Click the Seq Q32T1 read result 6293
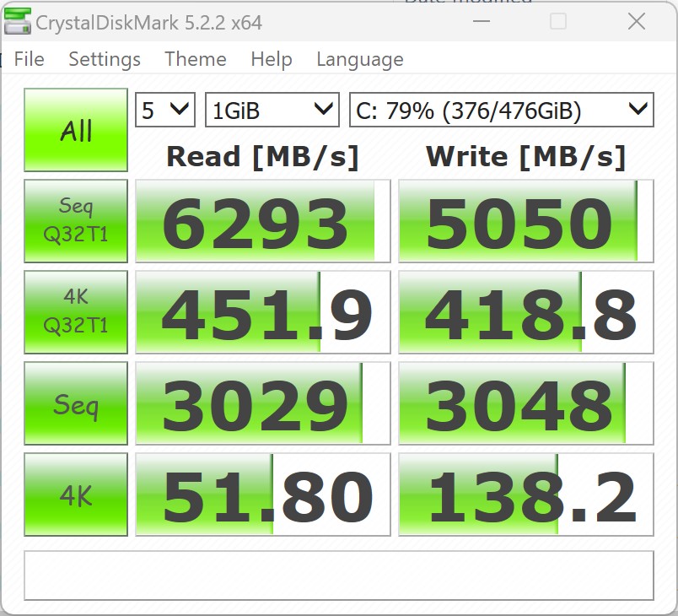 pyautogui.click(x=263, y=221)
